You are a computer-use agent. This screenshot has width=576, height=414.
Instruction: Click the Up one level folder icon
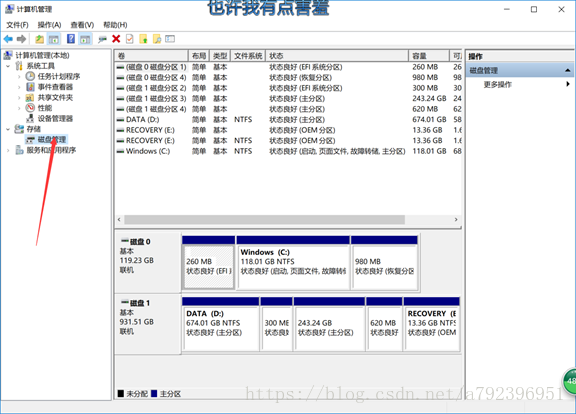(39, 39)
